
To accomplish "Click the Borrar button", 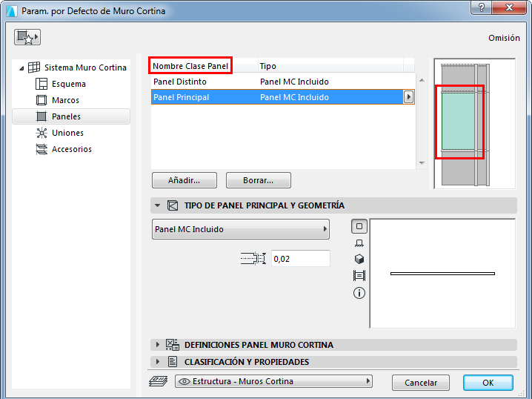I will click(258, 180).
